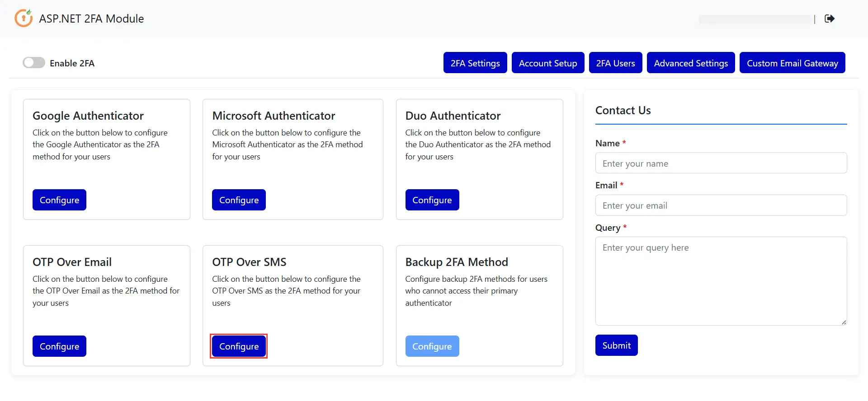Configure OTP Over Email method

point(59,346)
